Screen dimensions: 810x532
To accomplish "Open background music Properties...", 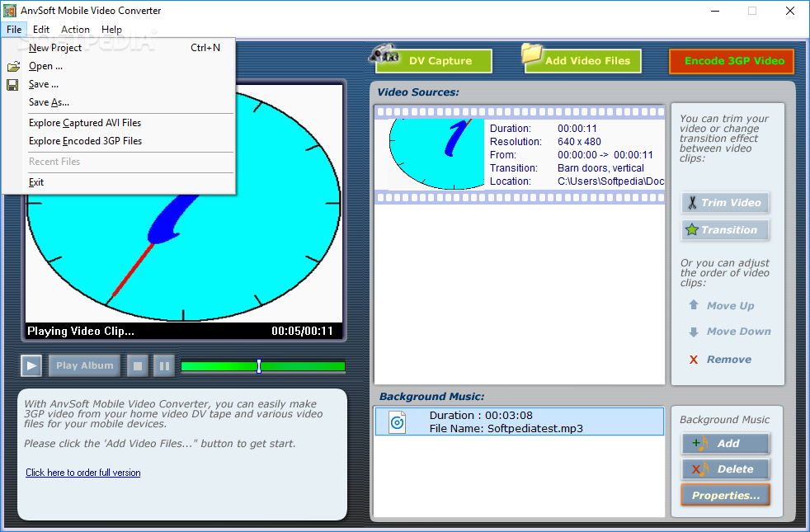I will point(725,495).
